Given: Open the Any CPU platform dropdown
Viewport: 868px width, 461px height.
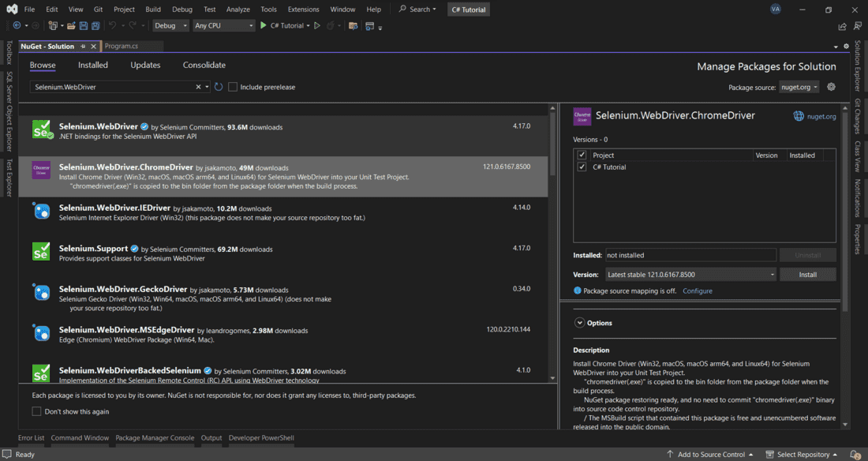Looking at the screenshot, I should point(223,25).
